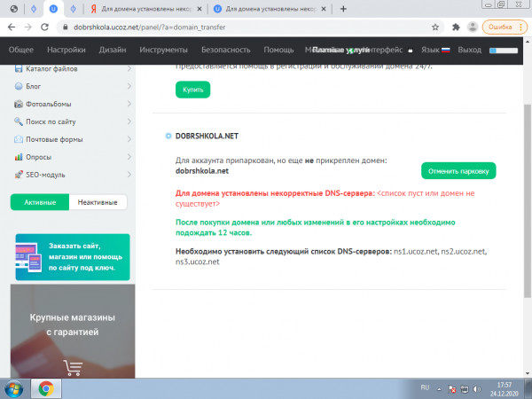Reload the page with refresh icon
The image size is (532, 399).
click(x=45, y=27)
